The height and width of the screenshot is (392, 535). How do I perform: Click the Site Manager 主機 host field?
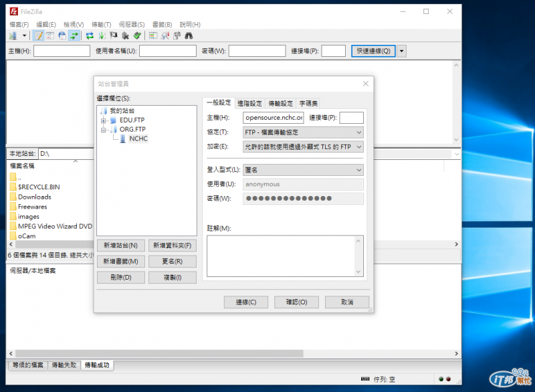[x=274, y=118]
